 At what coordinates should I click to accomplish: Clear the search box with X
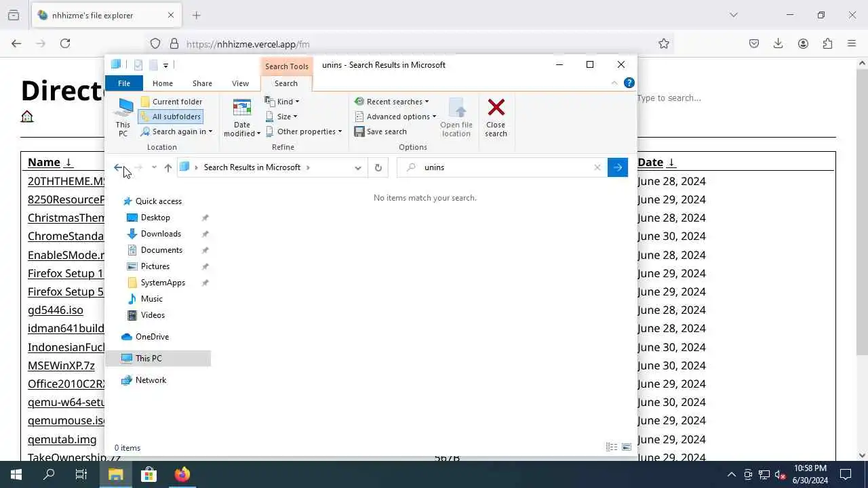[x=597, y=167]
